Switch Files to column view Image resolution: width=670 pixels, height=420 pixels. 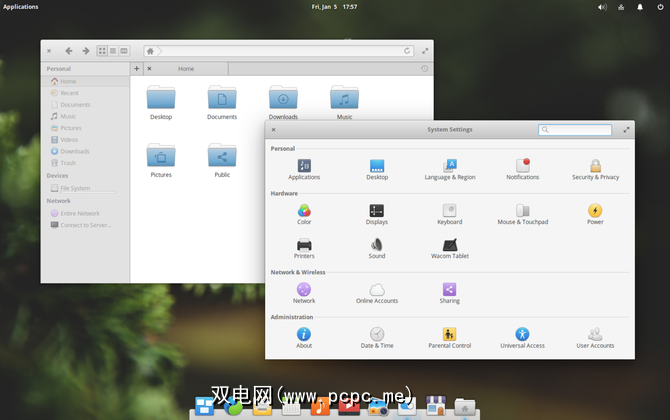point(124,51)
